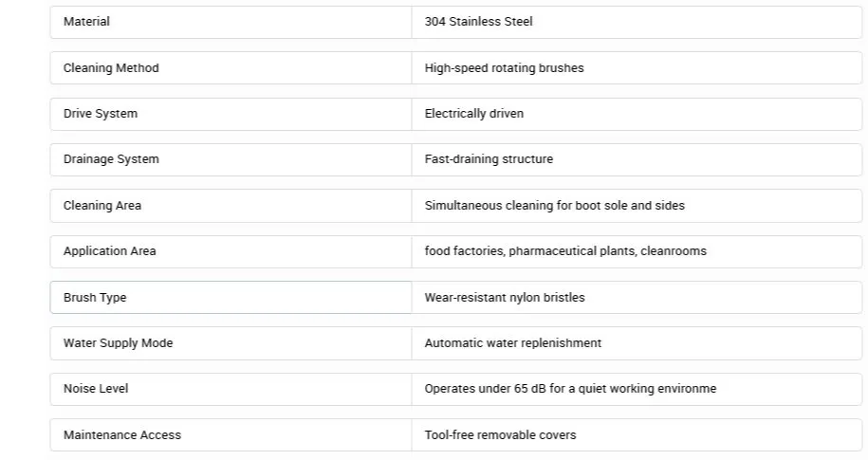The image size is (868, 460).
Task: Click the boot sole and sides value field
Action: click(636, 206)
